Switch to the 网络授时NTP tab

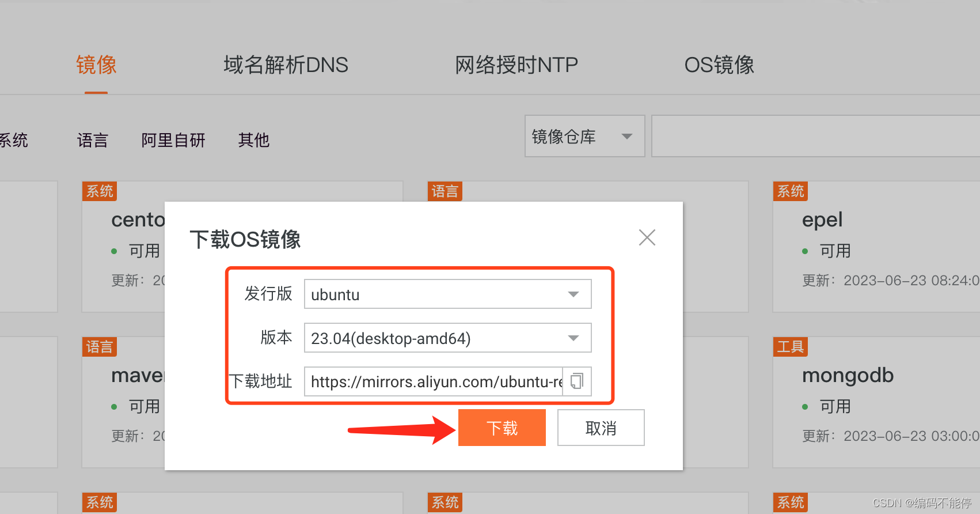point(516,65)
